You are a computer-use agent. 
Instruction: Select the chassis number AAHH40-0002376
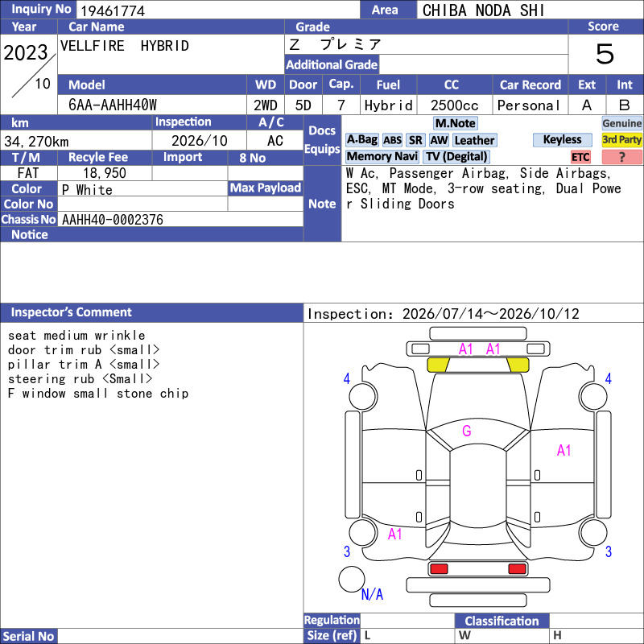[113, 220]
